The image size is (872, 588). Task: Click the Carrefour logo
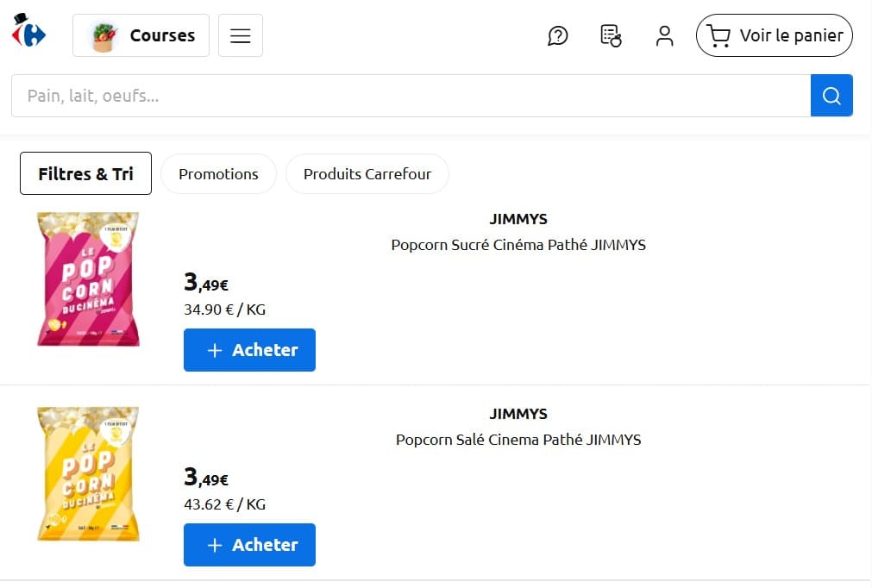pyautogui.click(x=29, y=30)
